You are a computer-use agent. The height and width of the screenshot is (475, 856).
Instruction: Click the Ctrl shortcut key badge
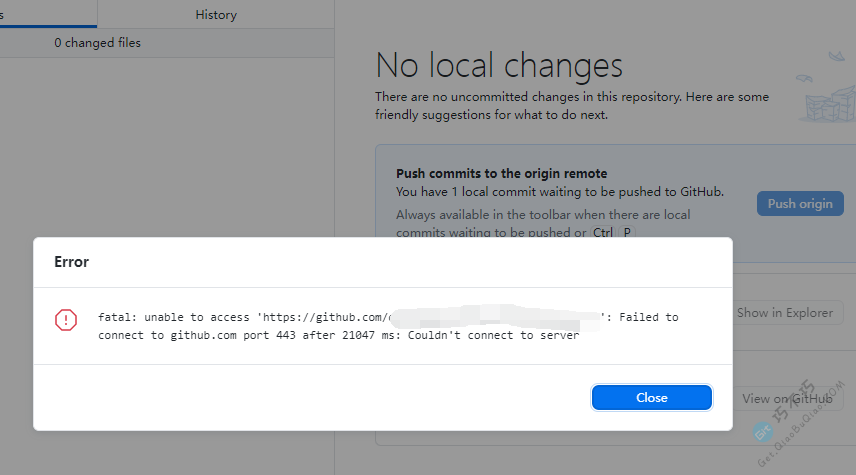coord(603,232)
